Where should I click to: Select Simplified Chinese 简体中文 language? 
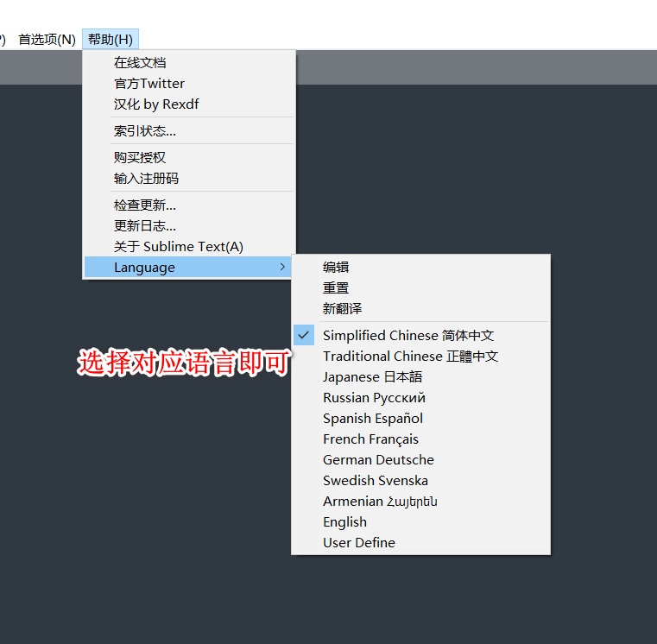point(420,335)
